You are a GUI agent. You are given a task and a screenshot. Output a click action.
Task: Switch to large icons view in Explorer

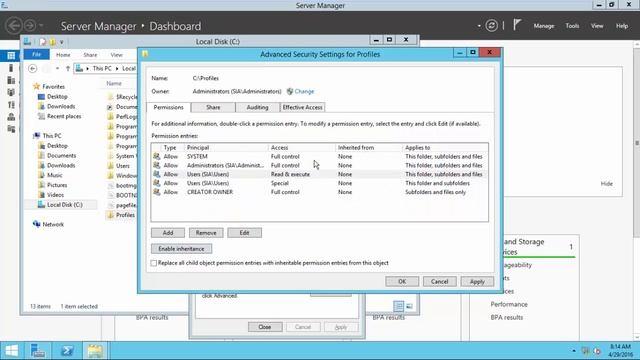[409, 306]
